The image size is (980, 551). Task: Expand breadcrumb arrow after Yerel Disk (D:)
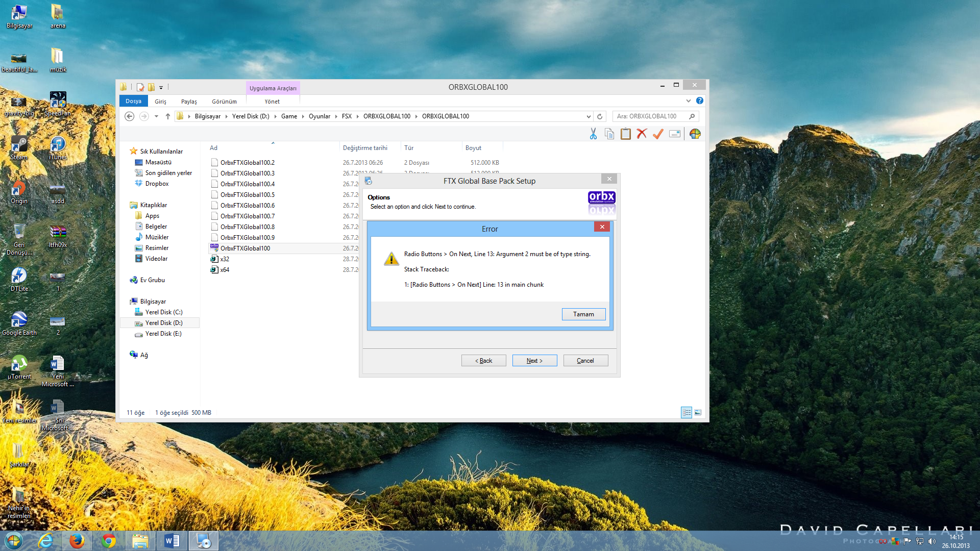[x=275, y=116]
